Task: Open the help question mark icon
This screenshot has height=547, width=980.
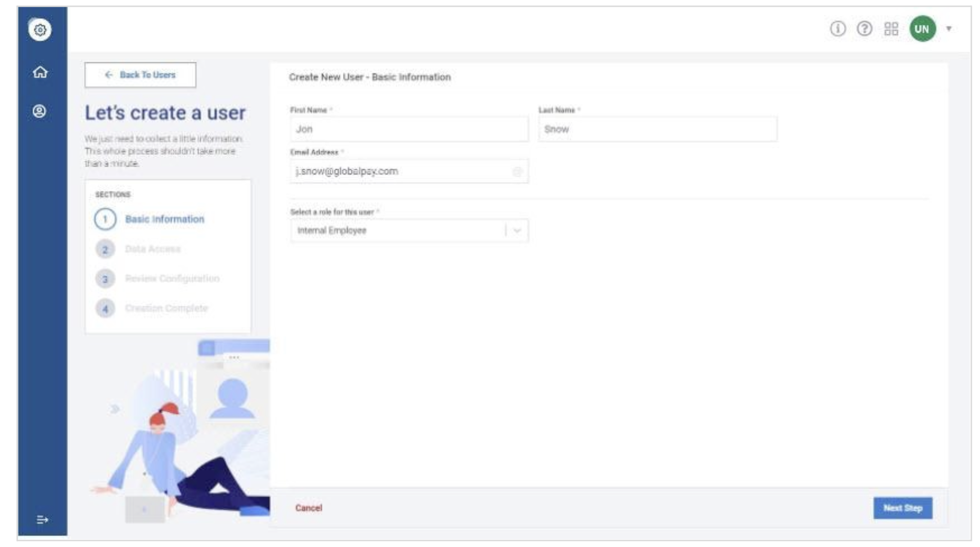Action: [864, 29]
